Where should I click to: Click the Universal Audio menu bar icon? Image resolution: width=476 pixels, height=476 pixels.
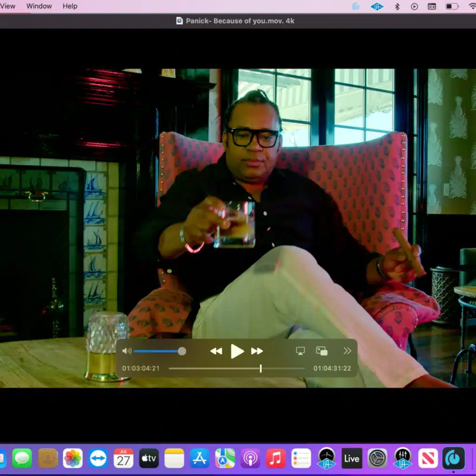click(377, 7)
